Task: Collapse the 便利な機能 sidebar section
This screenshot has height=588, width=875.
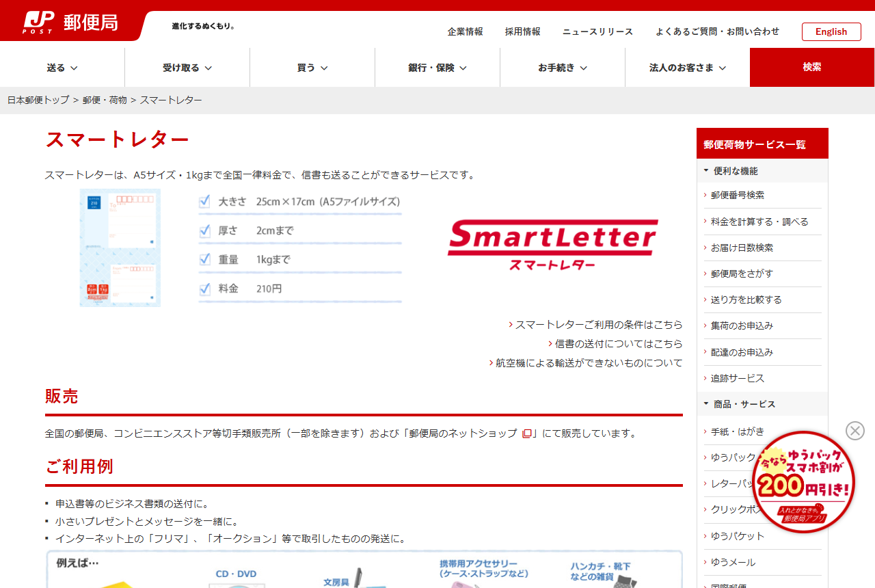Action: click(762, 171)
